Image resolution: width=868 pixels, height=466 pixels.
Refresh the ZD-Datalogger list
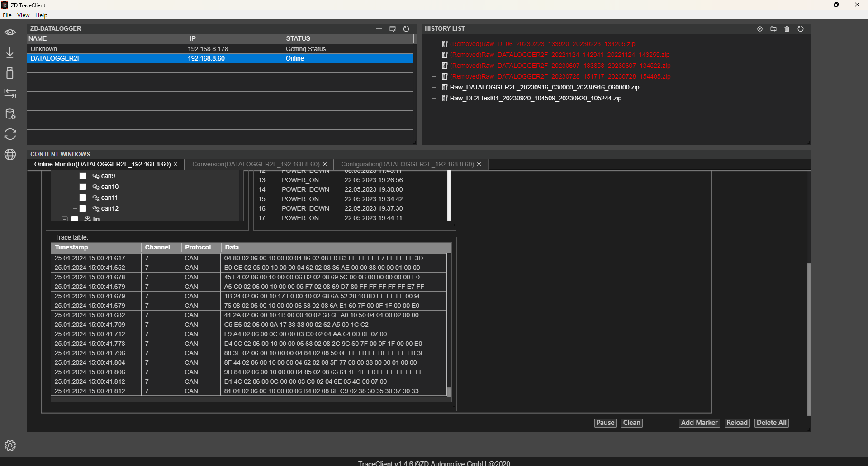click(x=406, y=29)
